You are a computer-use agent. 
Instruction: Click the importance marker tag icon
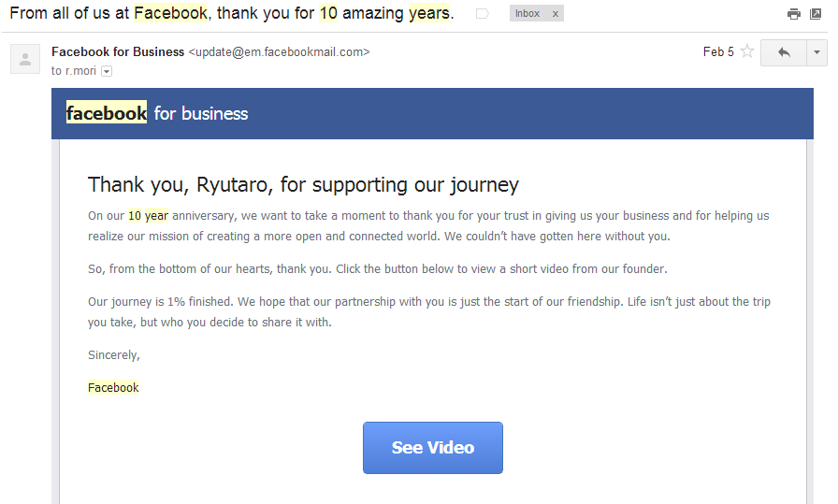(x=482, y=14)
